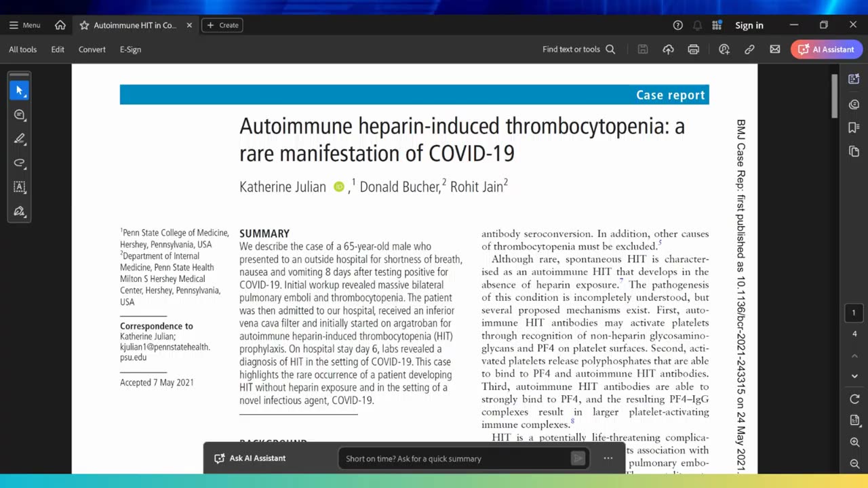Click the article title text
This screenshot has height=488, width=868.
(x=462, y=140)
